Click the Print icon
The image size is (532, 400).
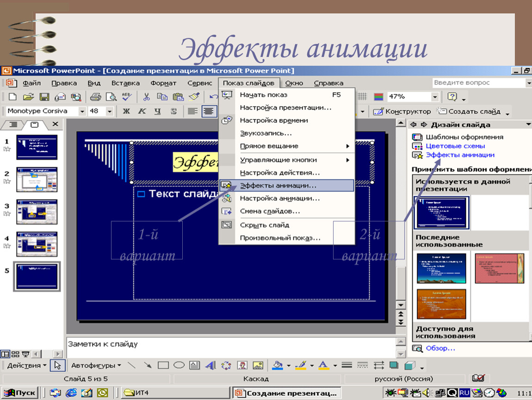coord(95,97)
